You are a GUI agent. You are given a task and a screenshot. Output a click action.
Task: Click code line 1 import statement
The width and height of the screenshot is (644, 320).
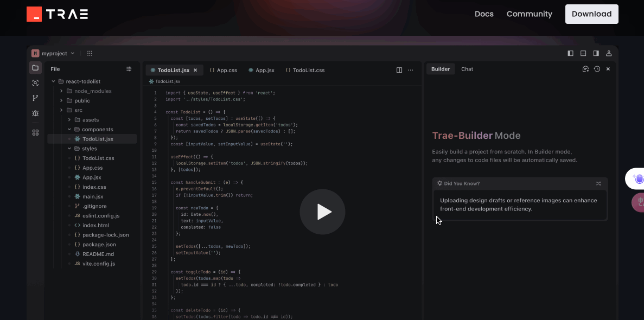point(220,93)
